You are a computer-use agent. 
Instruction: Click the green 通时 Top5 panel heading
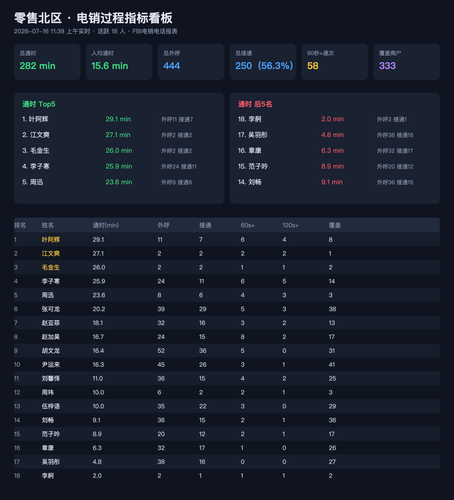tap(39, 104)
